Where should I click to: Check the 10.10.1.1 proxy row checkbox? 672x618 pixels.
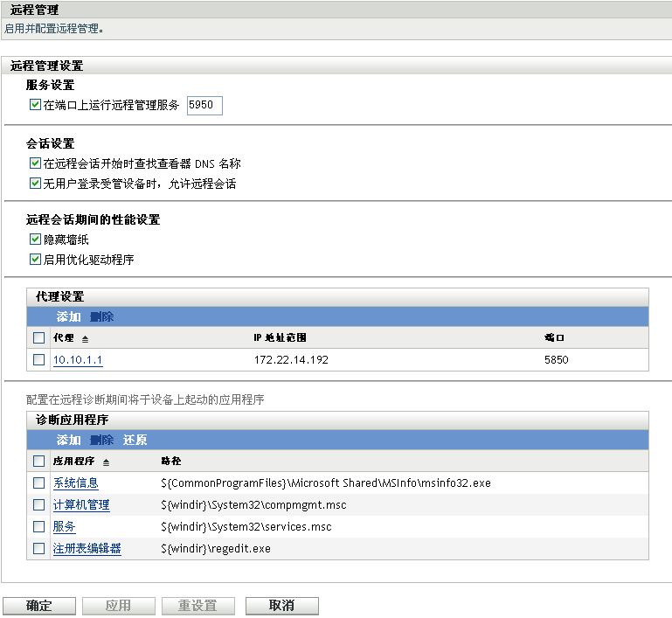coord(39,359)
